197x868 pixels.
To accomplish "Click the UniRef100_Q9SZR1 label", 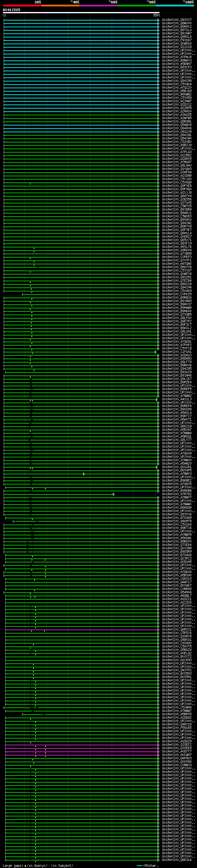I will coord(176,277).
